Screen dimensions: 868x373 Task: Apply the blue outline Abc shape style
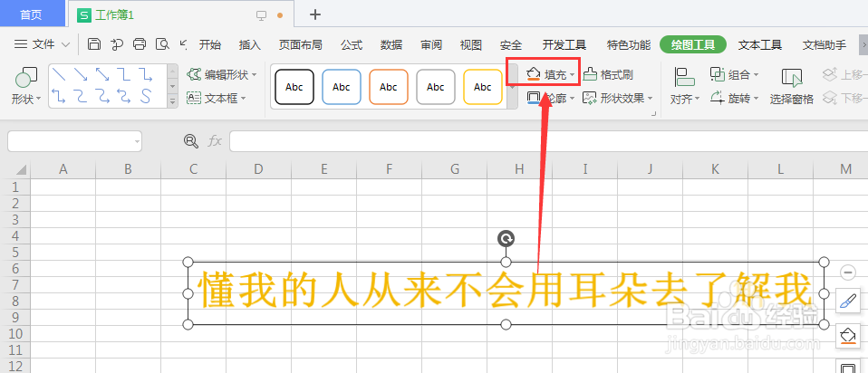coord(342,87)
